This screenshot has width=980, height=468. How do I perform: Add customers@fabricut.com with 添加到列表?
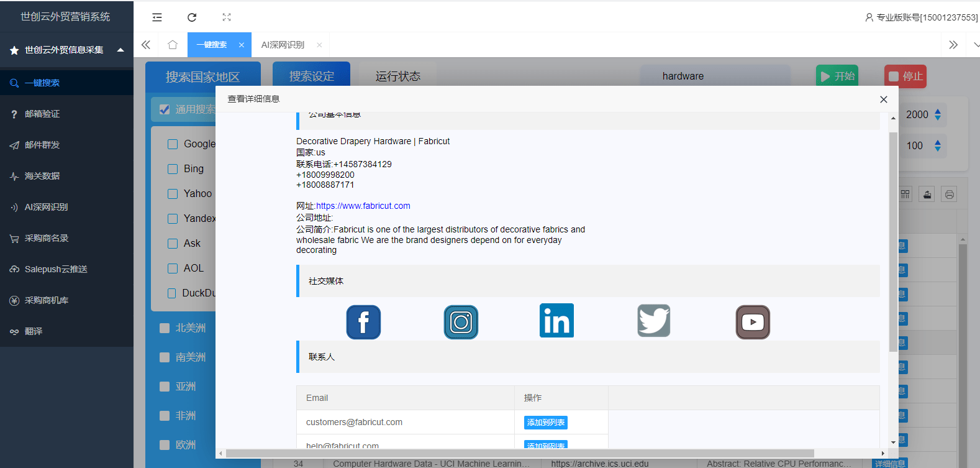click(x=546, y=423)
